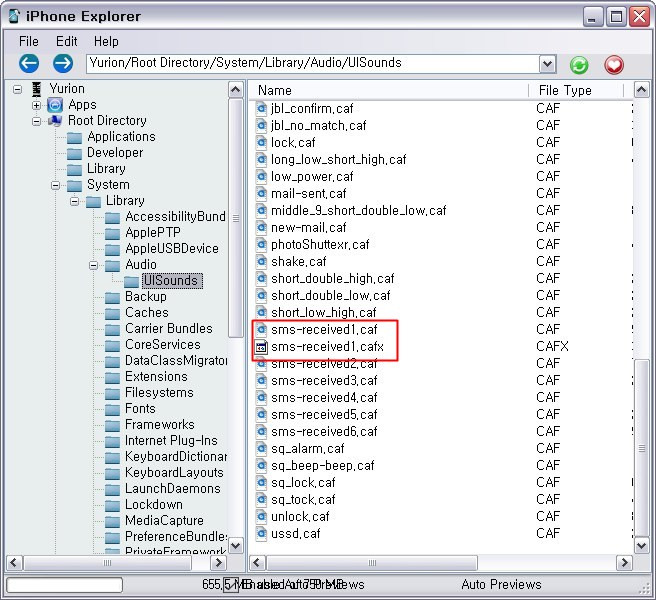Select the file short_double_high.caf

tap(333, 279)
